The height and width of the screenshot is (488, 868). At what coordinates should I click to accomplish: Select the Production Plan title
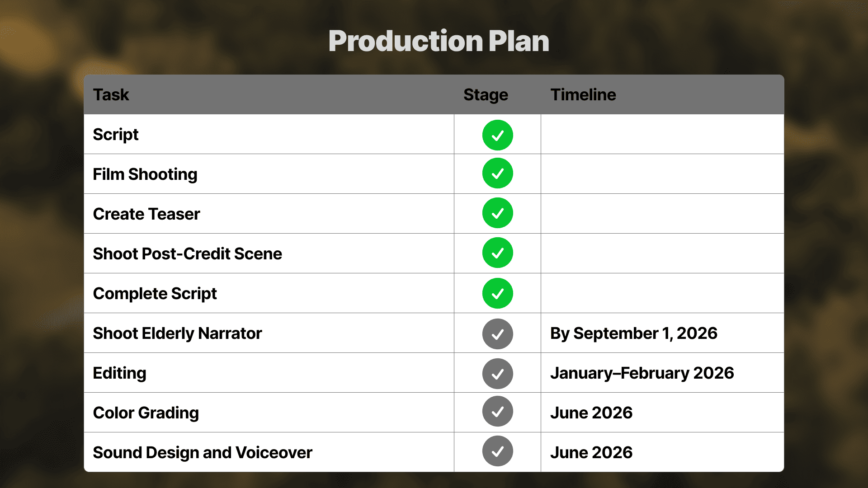[x=439, y=41]
